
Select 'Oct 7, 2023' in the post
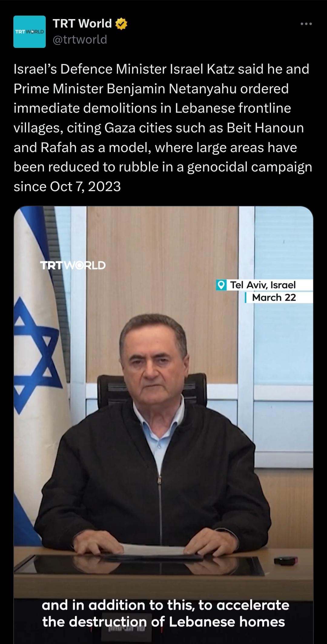point(85,187)
